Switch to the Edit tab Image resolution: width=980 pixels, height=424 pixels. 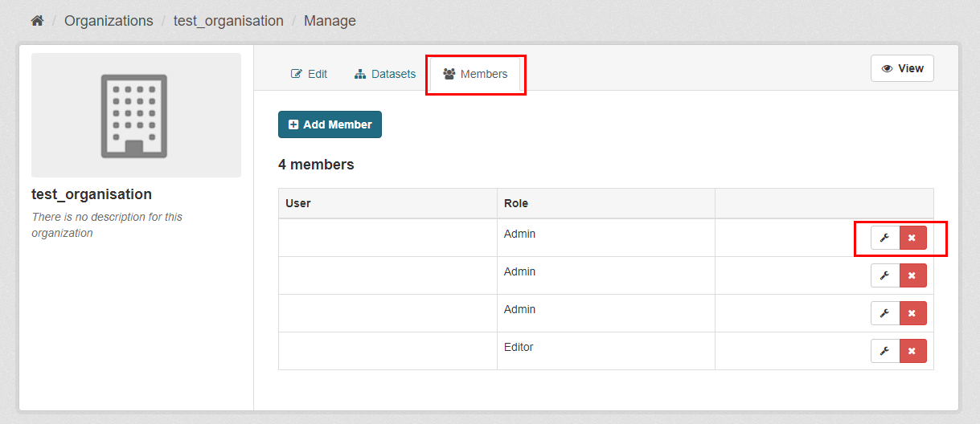coord(309,74)
